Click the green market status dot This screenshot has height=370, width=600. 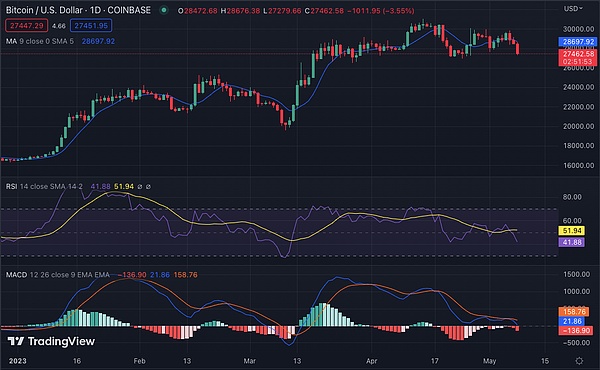point(164,10)
